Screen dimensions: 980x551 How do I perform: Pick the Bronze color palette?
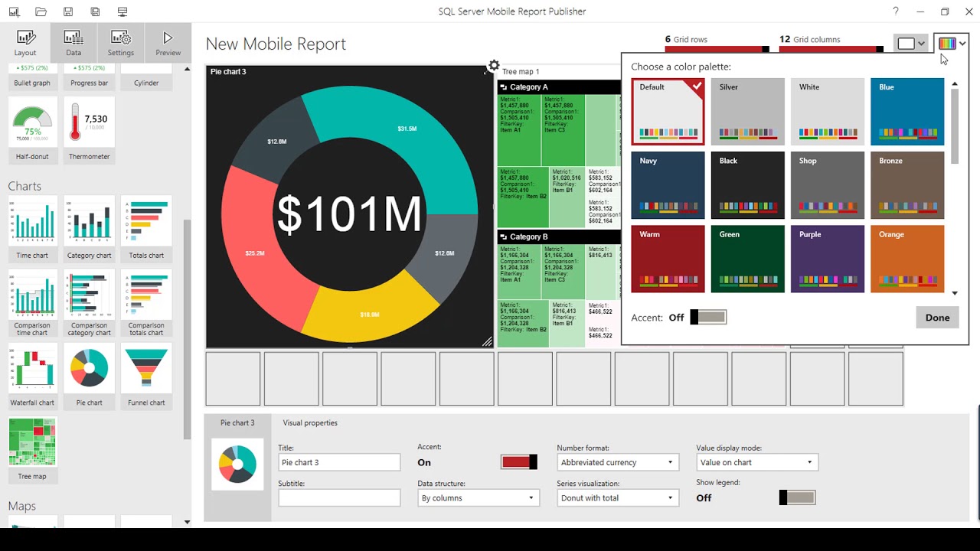906,185
